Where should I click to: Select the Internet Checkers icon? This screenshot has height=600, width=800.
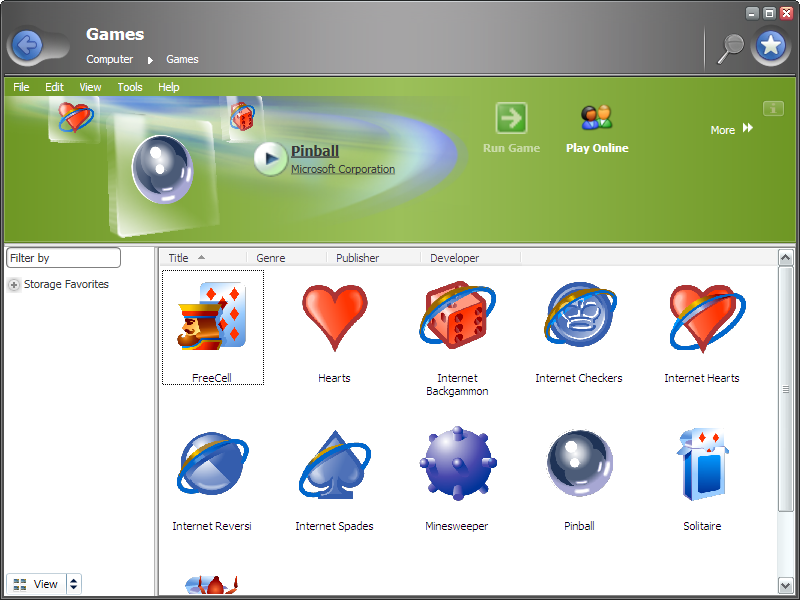[x=580, y=315]
